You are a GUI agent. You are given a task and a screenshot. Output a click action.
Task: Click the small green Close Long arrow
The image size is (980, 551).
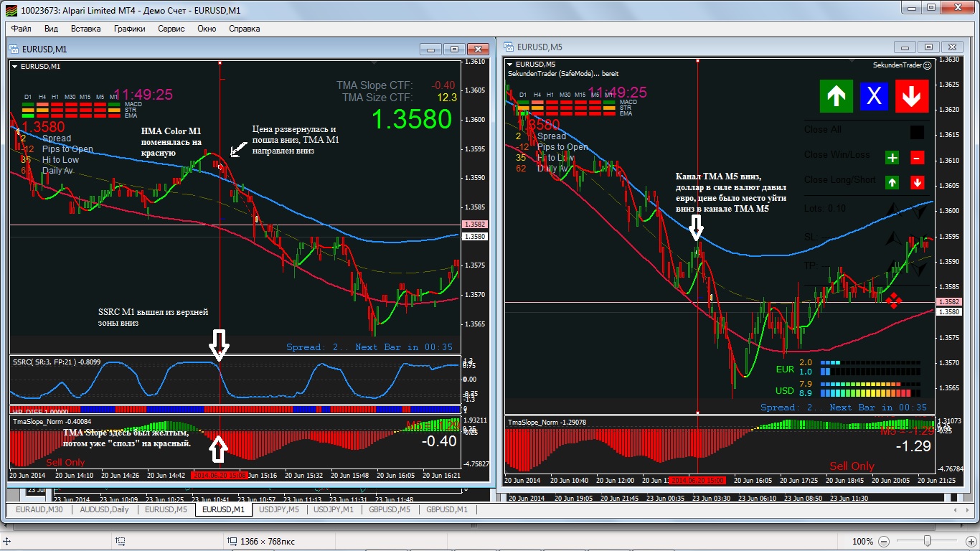point(892,183)
